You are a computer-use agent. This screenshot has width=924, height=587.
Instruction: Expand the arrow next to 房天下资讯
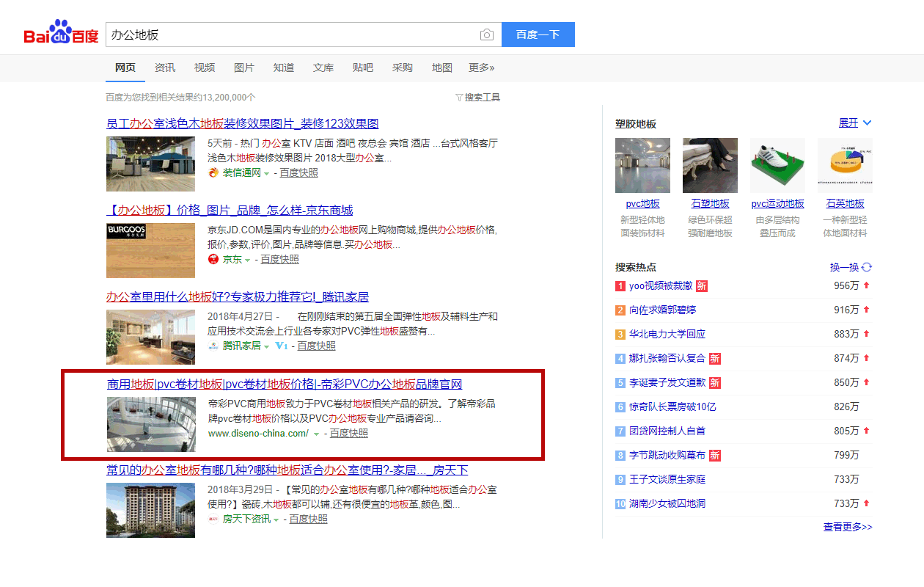click(x=276, y=520)
